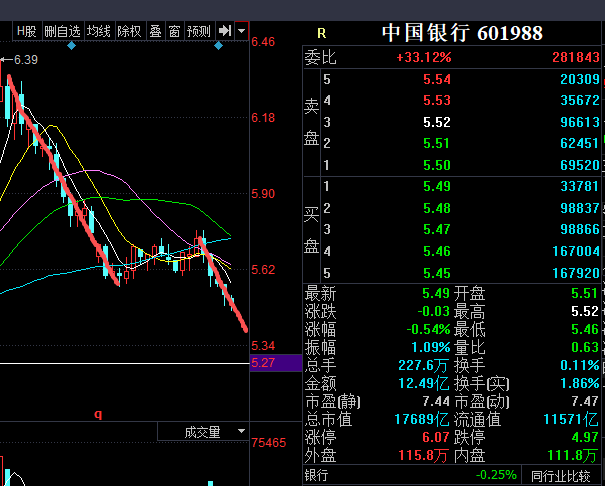Viewport: 605px width, 486px height.
Task: Click the 75465 volume axis label
Action: click(x=269, y=442)
